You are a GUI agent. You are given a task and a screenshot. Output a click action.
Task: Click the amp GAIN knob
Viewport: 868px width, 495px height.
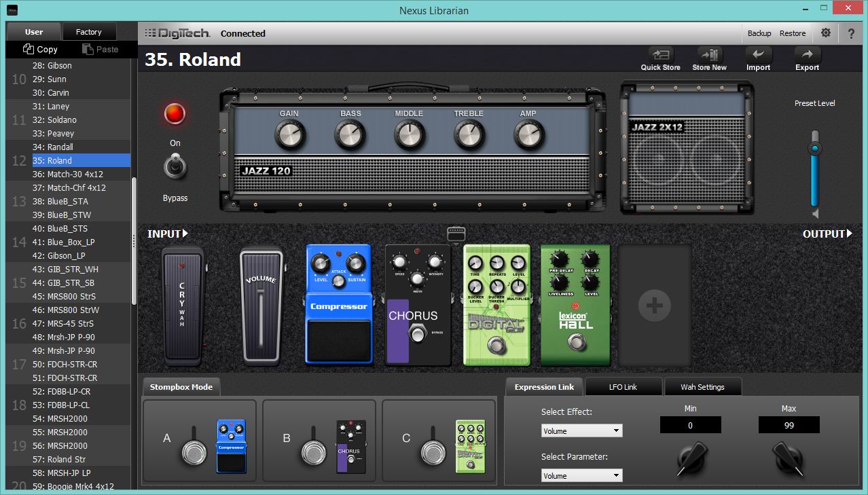pyautogui.click(x=290, y=135)
